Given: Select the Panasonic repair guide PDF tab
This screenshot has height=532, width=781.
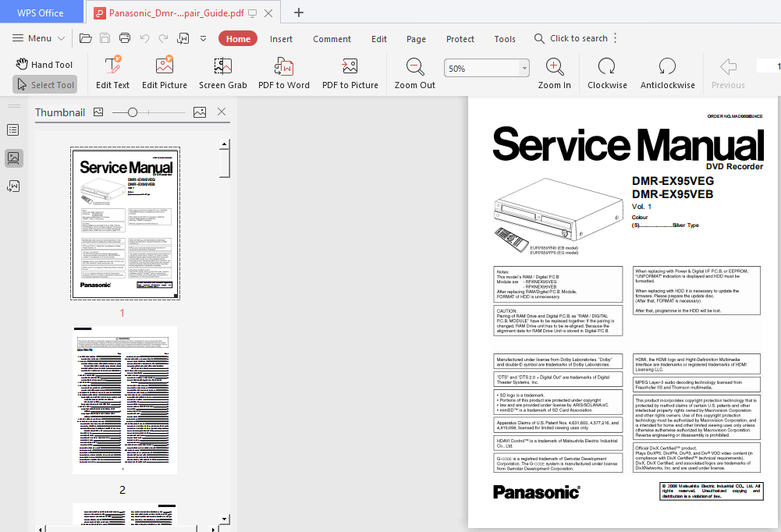Looking at the screenshot, I should pyautogui.click(x=176, y=13).
